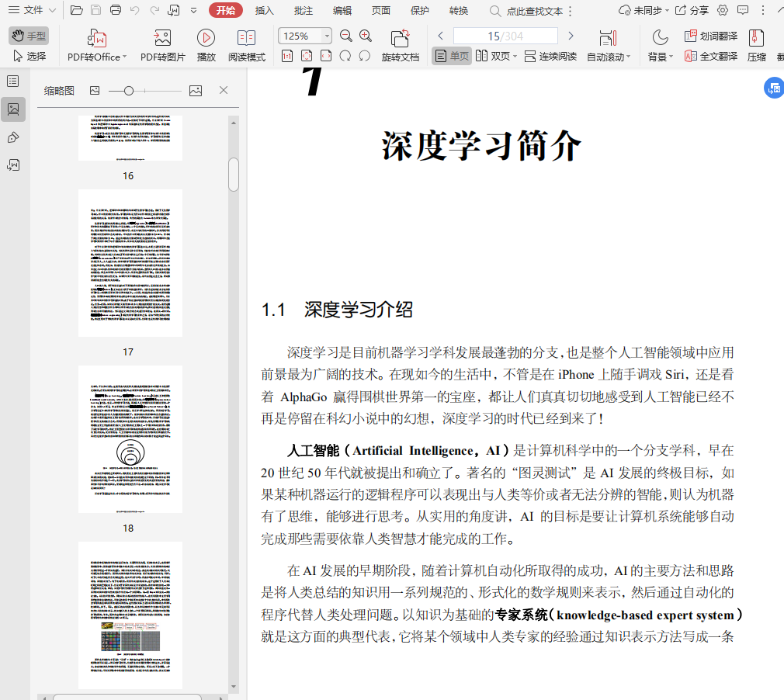The image size is (784, 700).
Task: Expand the 背景 background dropdown
Action: pos(661,57)
